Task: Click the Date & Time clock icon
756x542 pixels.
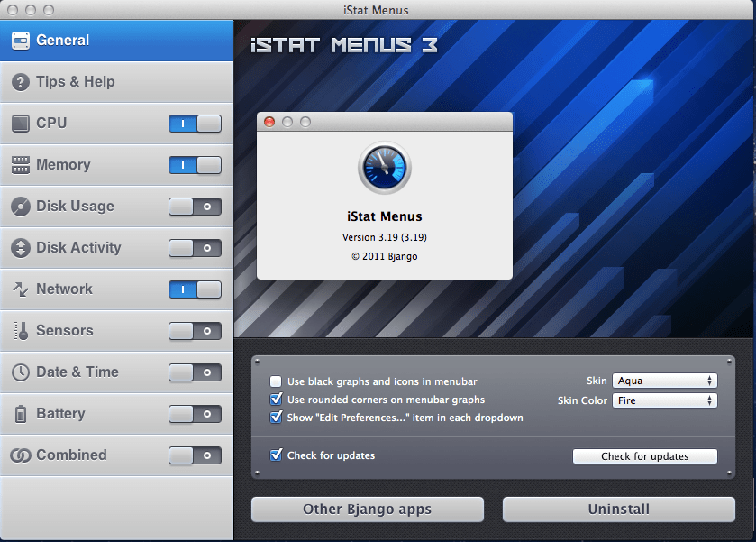Action: (20, 372)
